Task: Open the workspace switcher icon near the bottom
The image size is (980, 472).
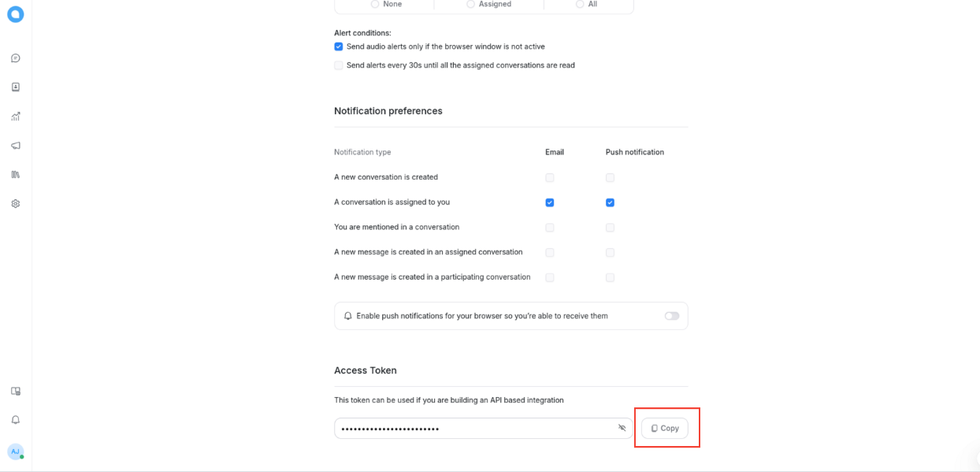Action: pos(15,391)
